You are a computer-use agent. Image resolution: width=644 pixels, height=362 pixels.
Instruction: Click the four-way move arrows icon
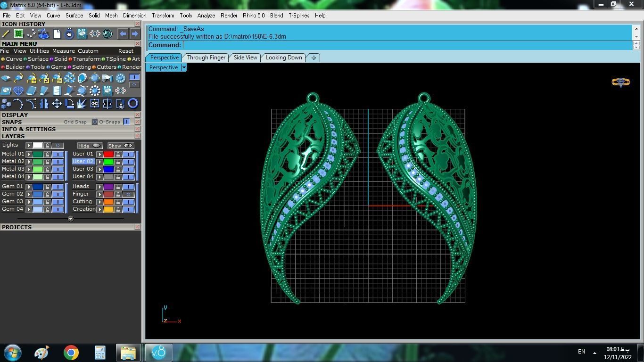pyautogui.click(x=57, y=104)
